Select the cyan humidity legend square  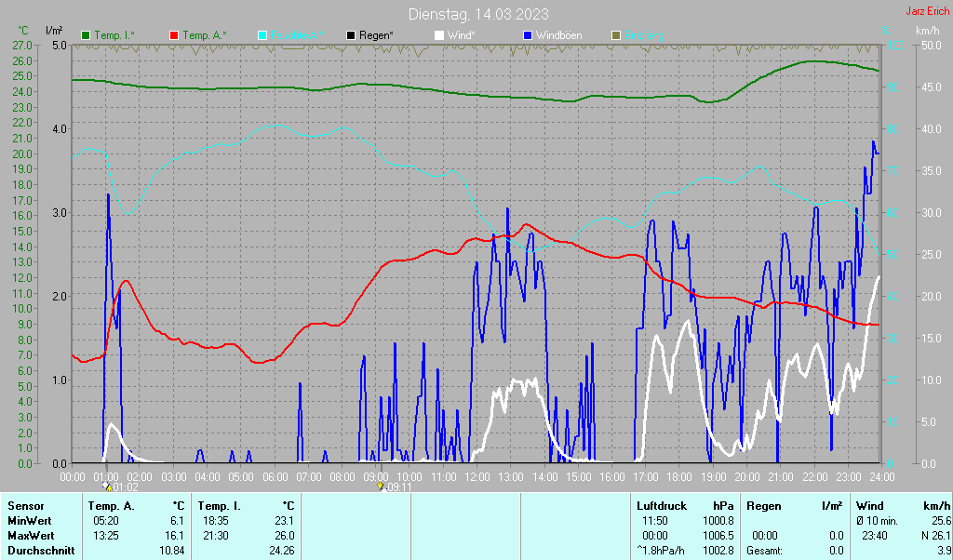point(262,35)
